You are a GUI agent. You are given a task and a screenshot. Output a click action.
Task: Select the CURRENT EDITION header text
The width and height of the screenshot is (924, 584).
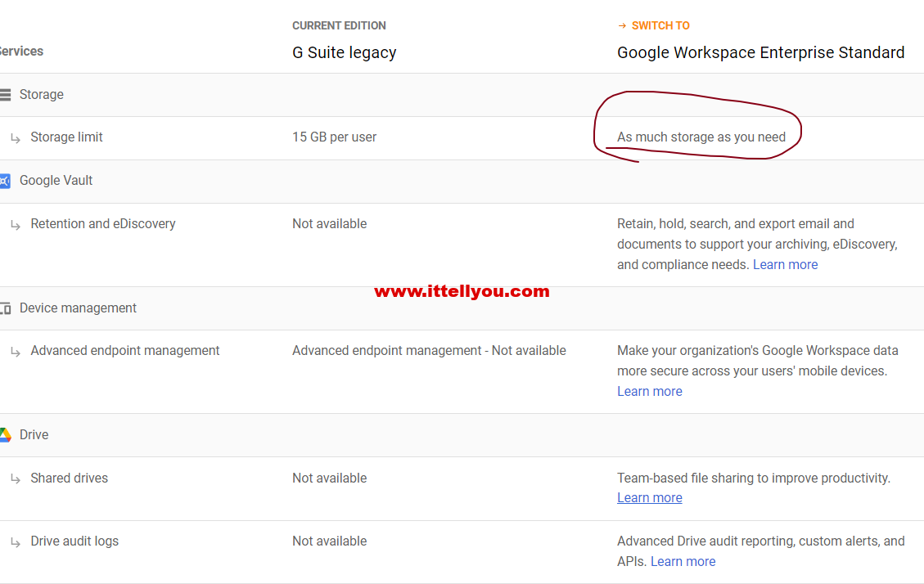point(339,26)
